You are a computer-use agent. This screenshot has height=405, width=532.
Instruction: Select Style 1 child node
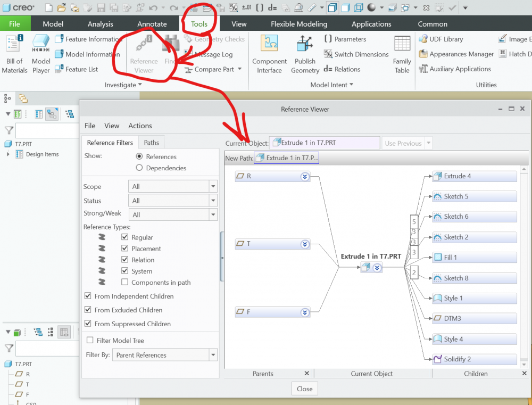click(475, 299)
